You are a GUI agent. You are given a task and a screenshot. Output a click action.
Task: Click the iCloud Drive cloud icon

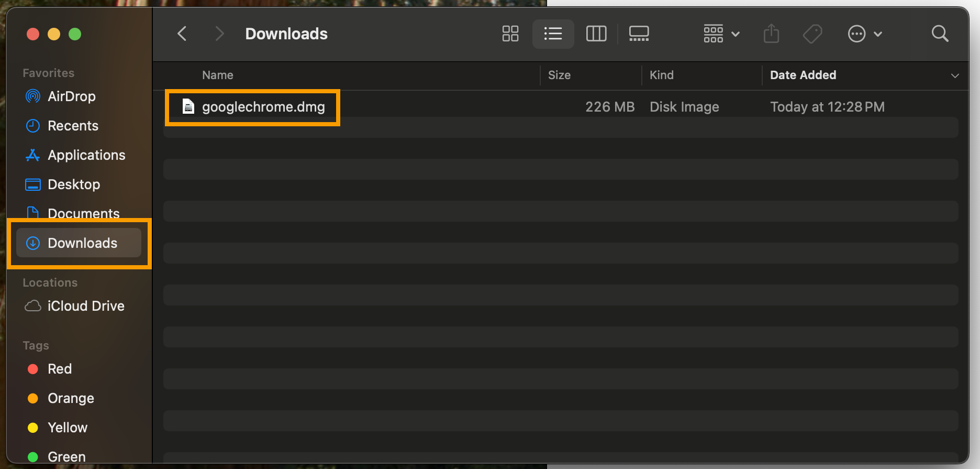click(x=33, y=306)
